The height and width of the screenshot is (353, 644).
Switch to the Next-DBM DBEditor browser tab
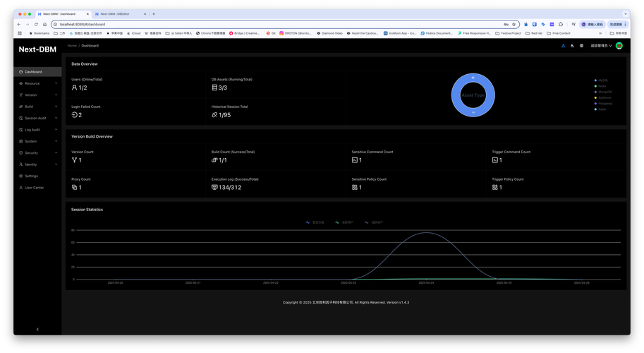click(119, 14)
